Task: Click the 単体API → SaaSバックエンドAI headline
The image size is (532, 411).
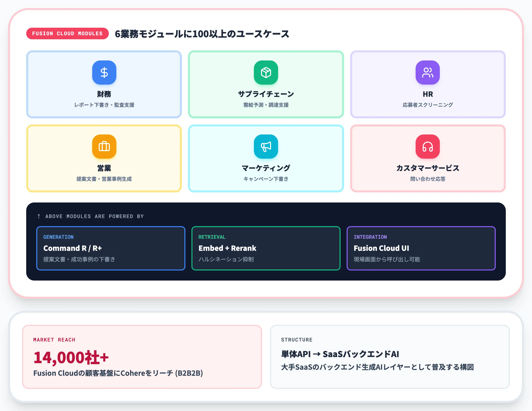Action: coord(340,354)
